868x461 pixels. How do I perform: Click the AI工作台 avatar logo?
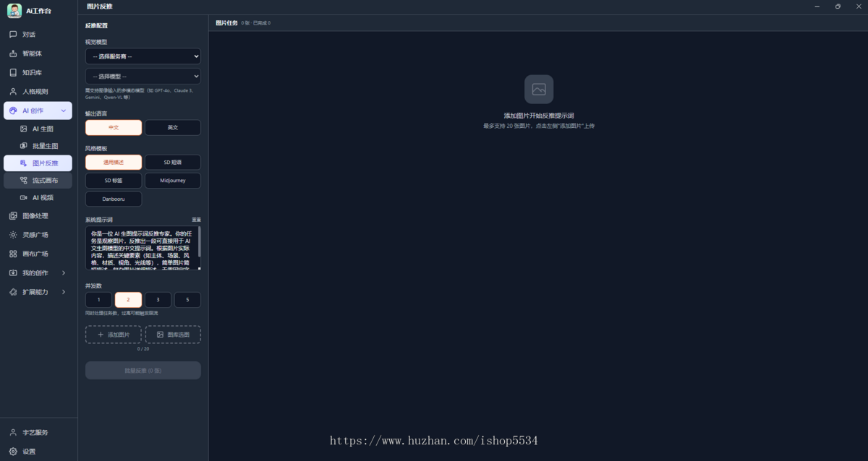coord(14,11)
